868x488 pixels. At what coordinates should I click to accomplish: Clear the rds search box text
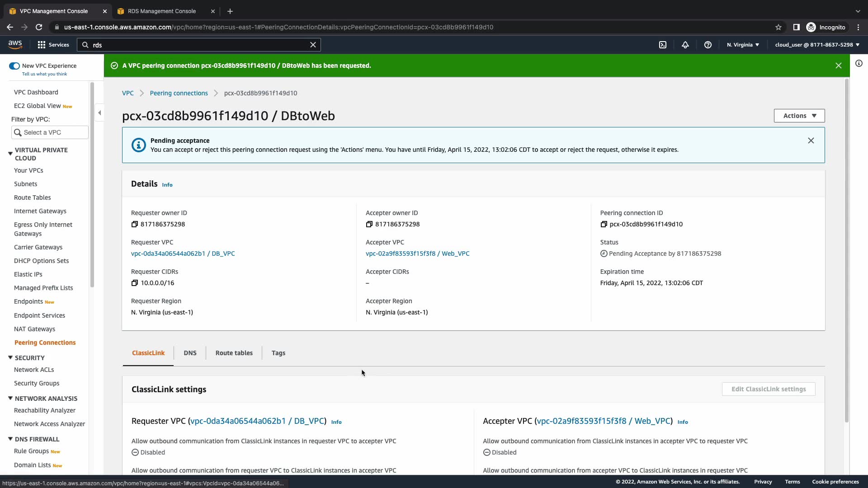(313, 45)
